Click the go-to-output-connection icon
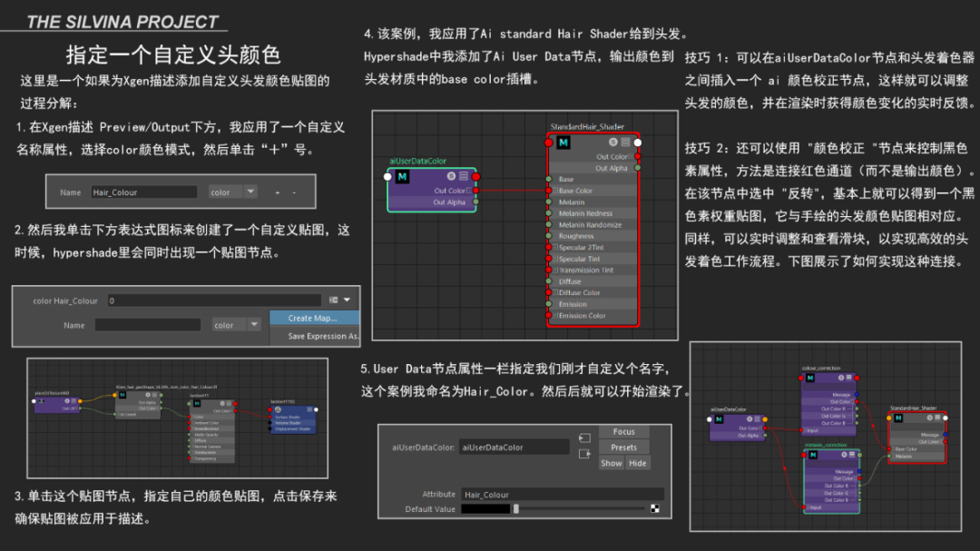This screenshot has height=551, width=980. click(584, 454)
